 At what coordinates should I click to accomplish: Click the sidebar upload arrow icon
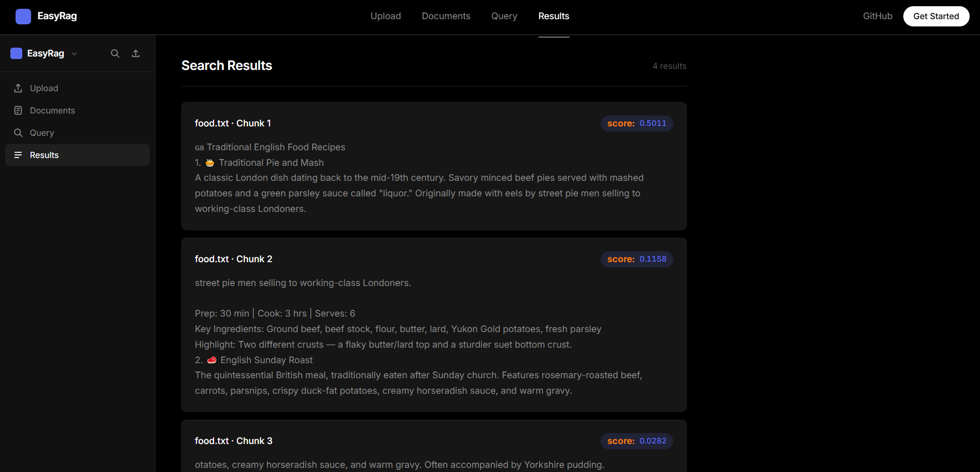(136, 53)
